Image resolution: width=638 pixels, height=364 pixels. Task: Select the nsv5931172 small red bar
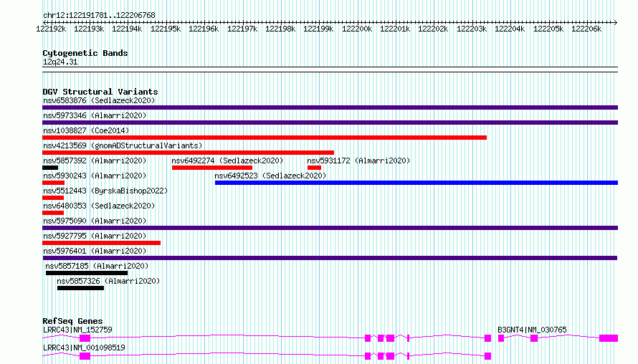click(314, 168)
